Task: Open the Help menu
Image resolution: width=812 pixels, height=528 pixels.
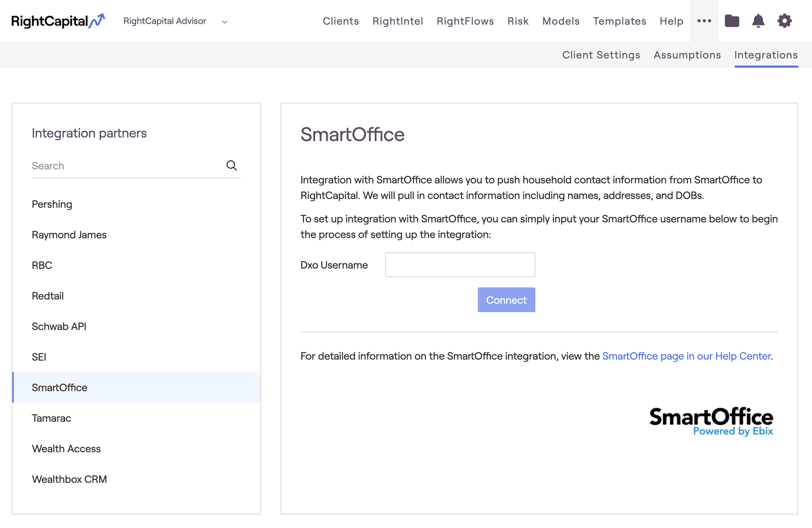Action: point(671,21)
